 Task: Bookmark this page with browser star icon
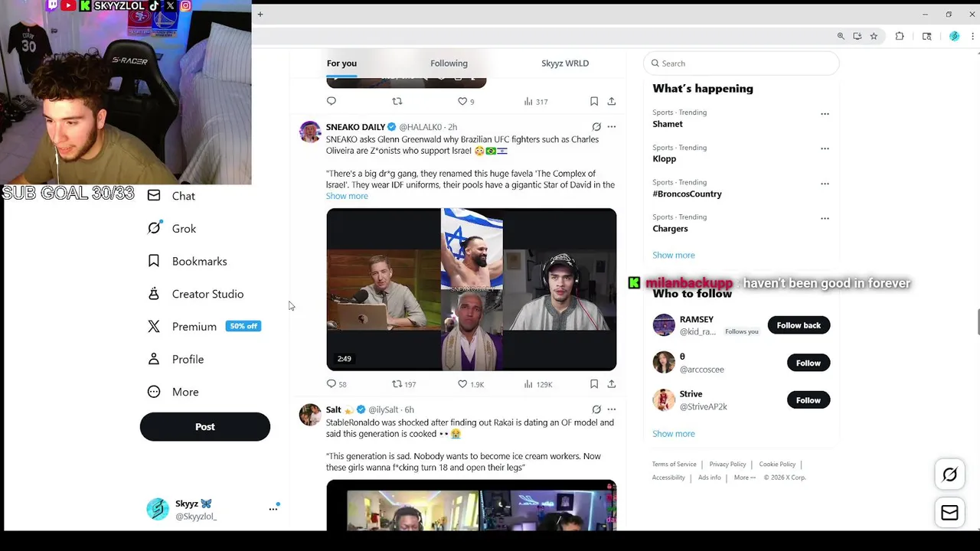click(874, 36)
